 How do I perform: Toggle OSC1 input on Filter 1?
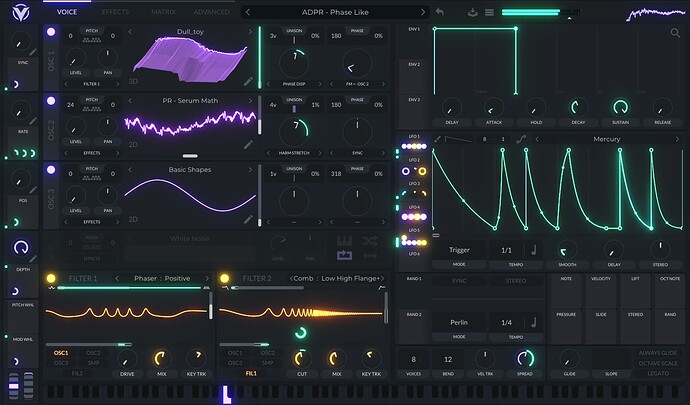tap(61, 353)
